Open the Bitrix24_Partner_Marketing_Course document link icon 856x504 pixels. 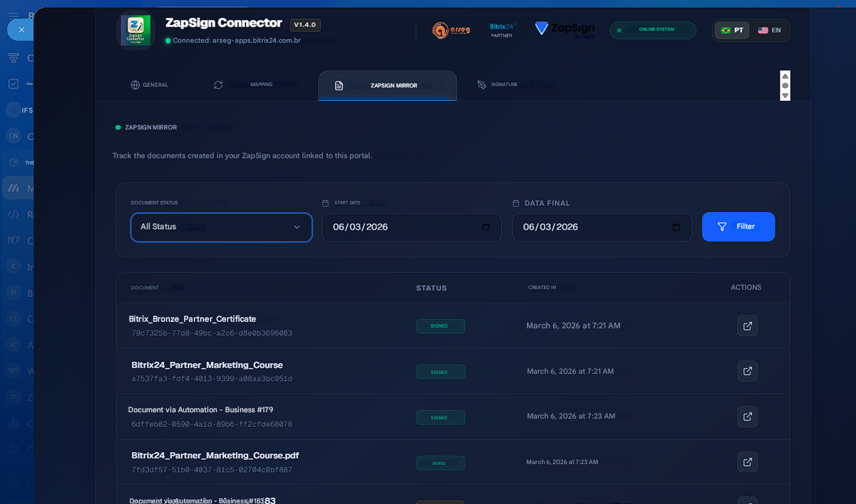point(747,371)
